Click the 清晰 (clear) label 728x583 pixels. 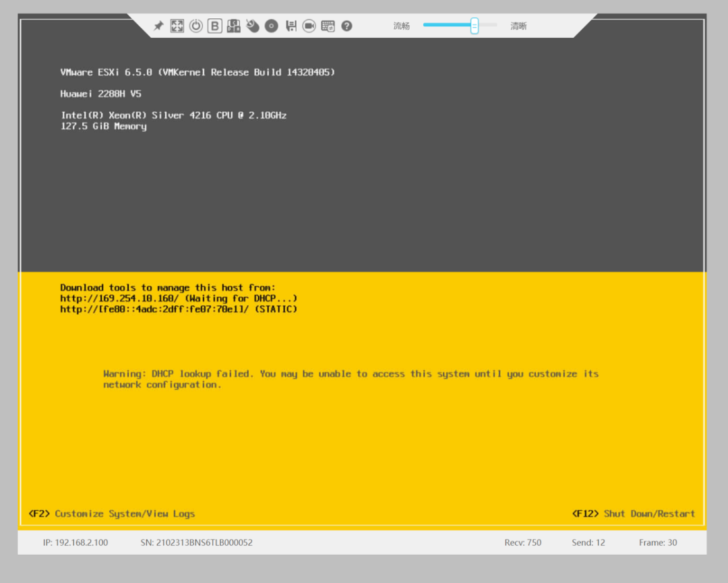[x=518, y=26]
